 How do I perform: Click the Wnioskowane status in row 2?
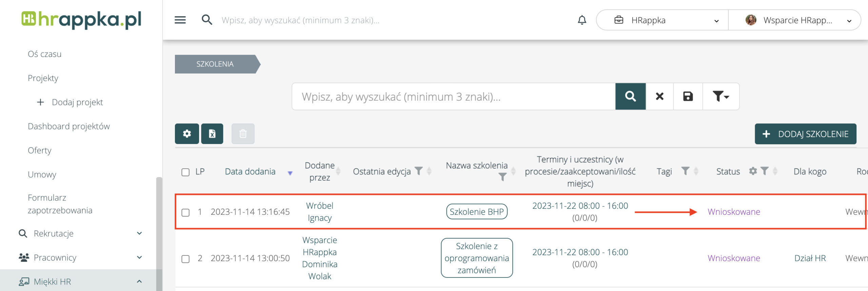pyautogui.click(x=734, y=258)
